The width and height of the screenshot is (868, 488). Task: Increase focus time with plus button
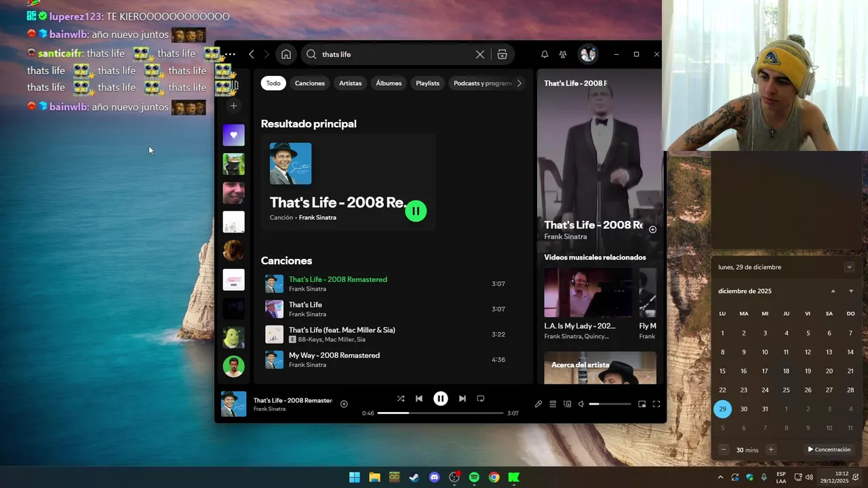pyautogui.click(x=771, y=449)
